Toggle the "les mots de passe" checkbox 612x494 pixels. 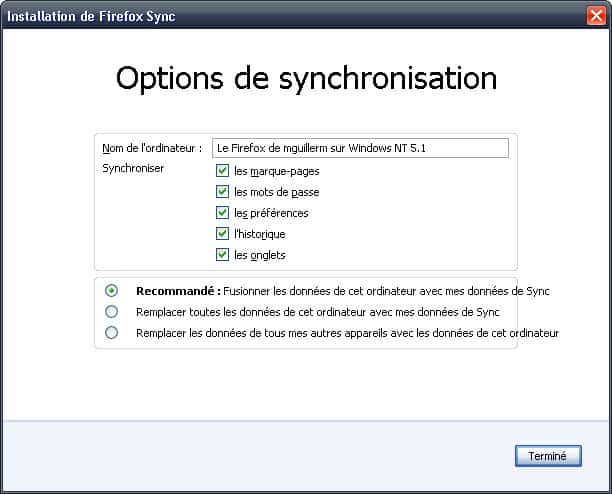[222, 192]
